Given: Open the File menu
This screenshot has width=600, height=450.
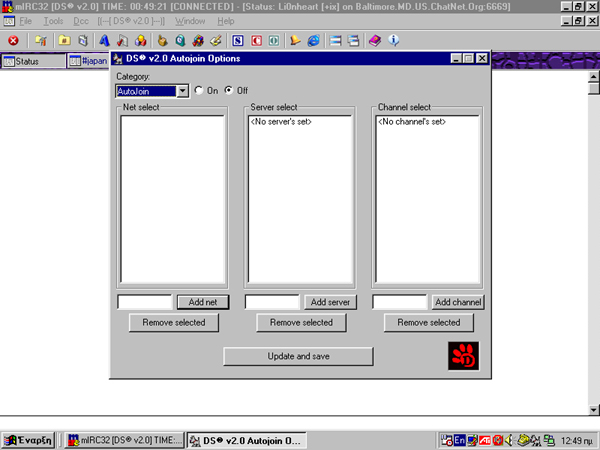Looking at the screenshot, I should 26,21.
